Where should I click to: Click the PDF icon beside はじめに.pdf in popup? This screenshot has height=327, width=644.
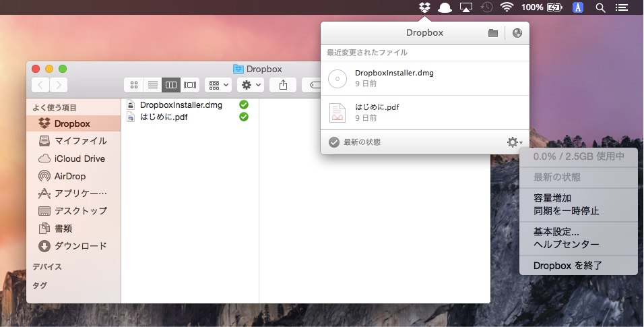[x=337, y=113]
